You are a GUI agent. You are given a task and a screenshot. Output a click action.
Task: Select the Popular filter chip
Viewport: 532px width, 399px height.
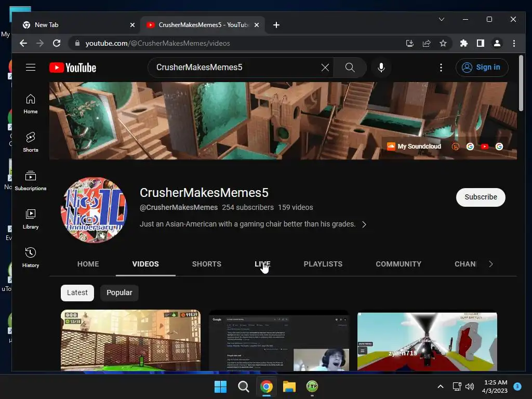tap(119, 293)
